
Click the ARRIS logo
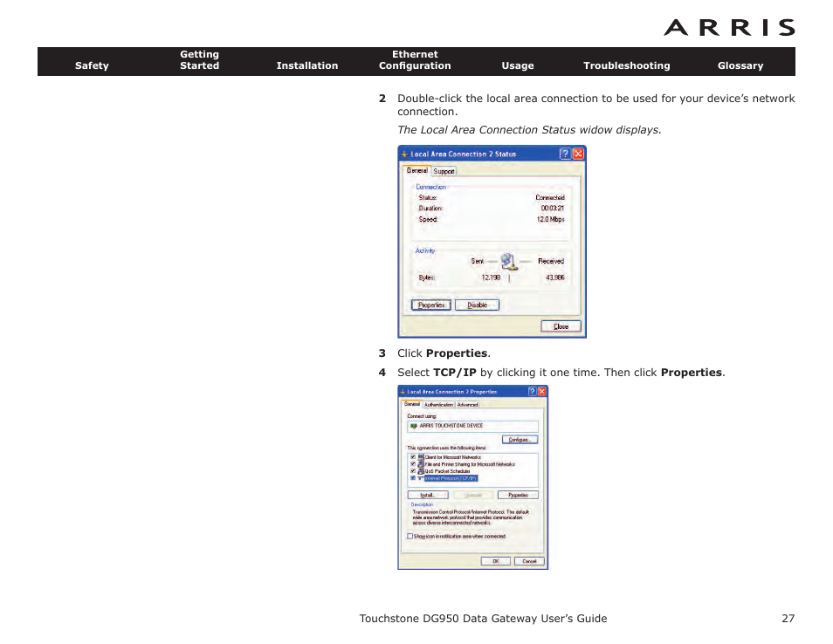coord(729,28)
